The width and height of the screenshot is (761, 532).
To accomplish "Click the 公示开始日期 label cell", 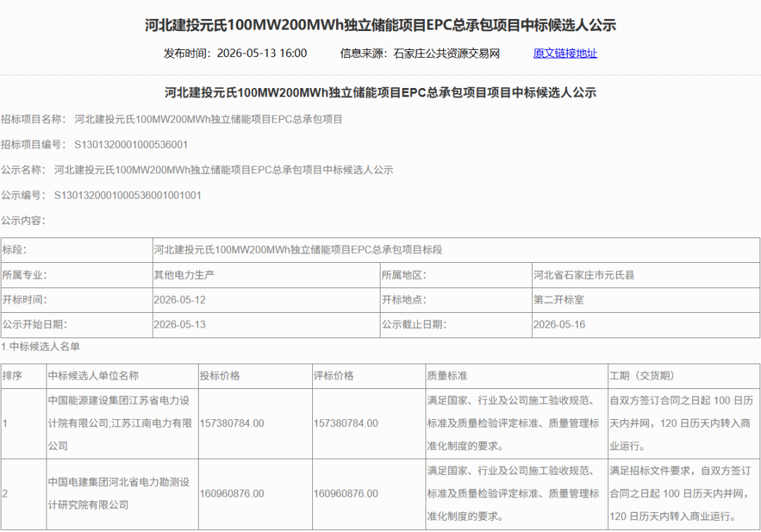I will (x=77, y=325).
